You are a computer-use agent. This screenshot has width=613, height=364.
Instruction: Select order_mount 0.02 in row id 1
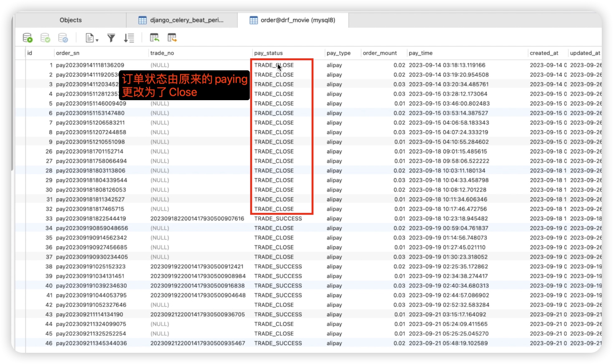click(399, 65)
